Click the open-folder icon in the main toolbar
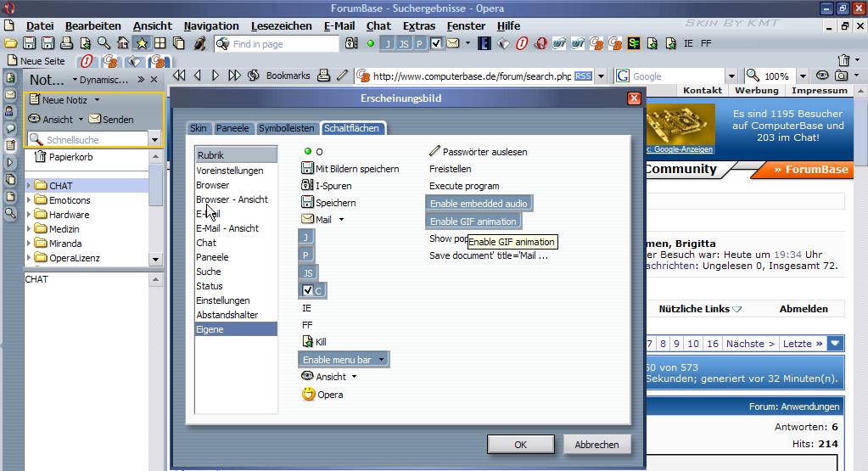 click(x=10, y=43)
